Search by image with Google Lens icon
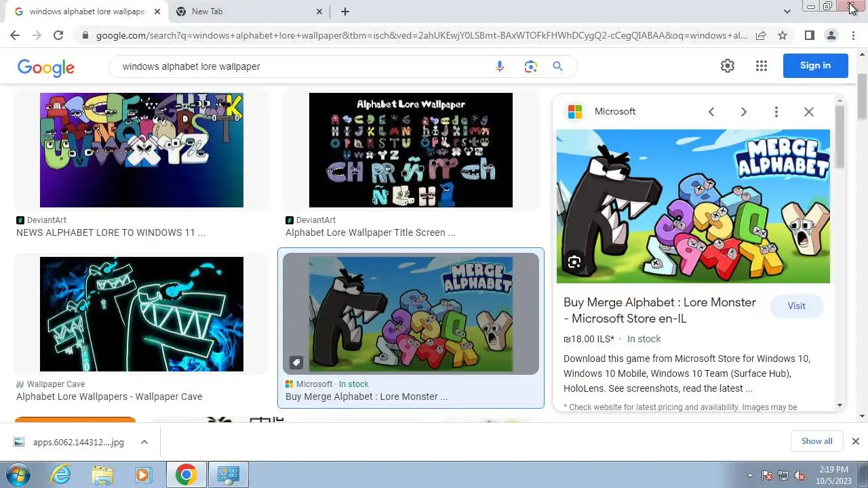This screenshot has height=488, width=868. tap(530, 66)
